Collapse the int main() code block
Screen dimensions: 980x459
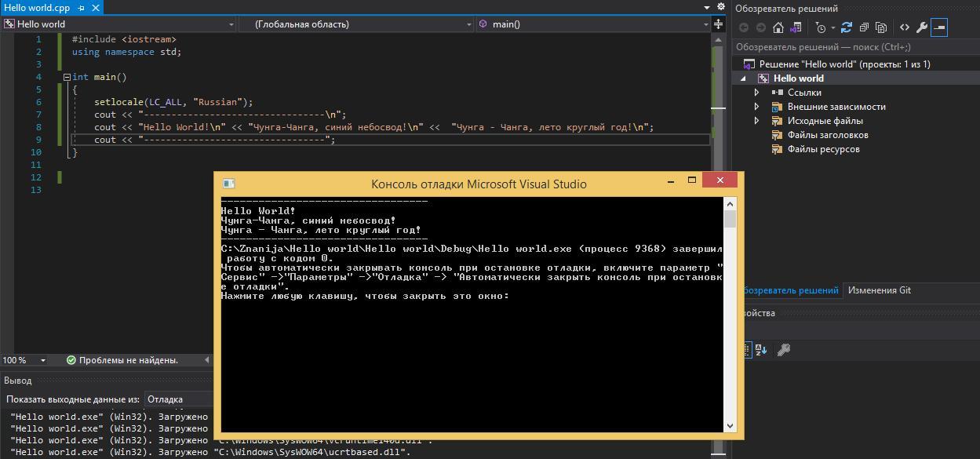coord(67,77)
